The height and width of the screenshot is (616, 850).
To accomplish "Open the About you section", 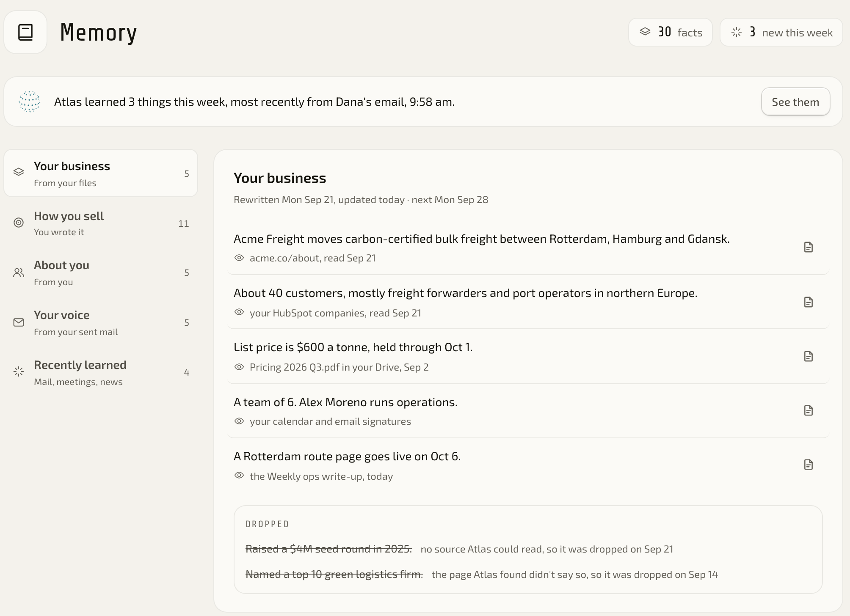I will (x=101, y=273).
